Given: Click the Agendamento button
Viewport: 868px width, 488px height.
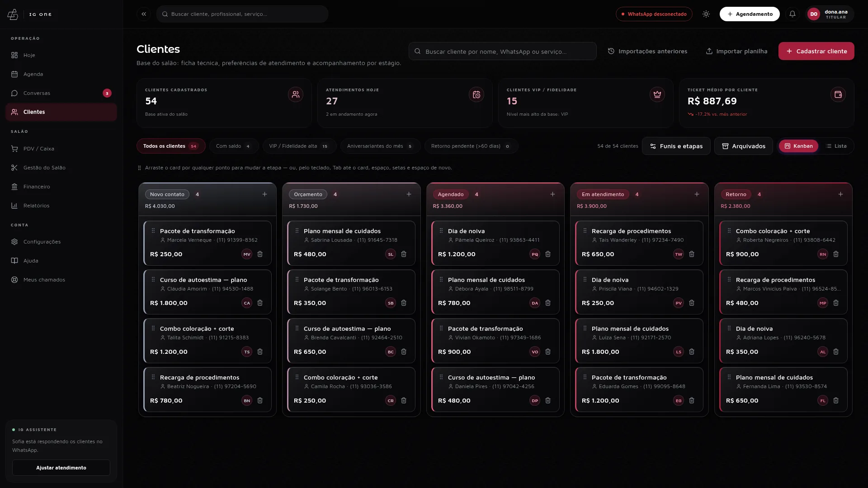Looking at the screenshot, I should click(x=749, y=14).
